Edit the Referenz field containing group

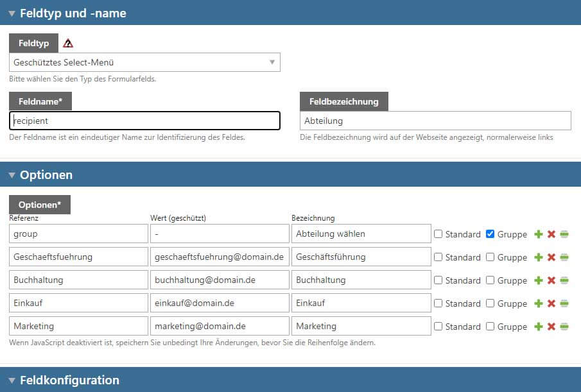(x=78, y=234)
